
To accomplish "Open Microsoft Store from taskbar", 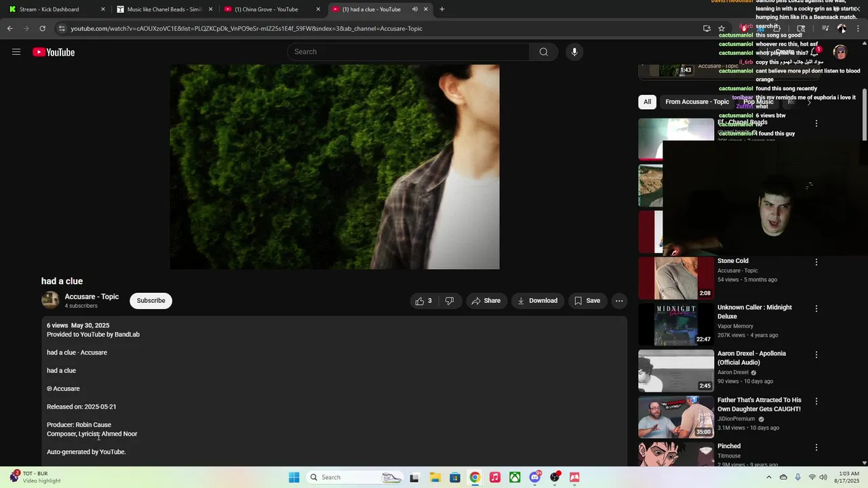I will 455,477.
